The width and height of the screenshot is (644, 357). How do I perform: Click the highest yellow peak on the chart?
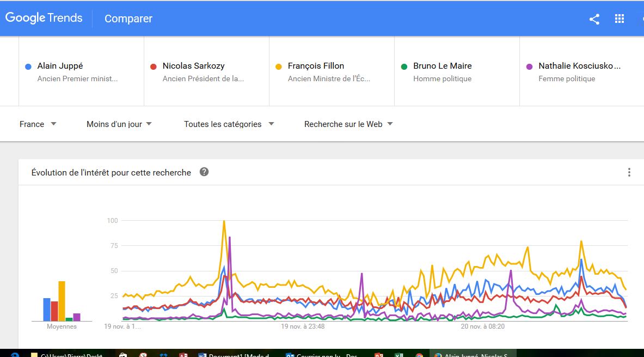click(224, 221)
